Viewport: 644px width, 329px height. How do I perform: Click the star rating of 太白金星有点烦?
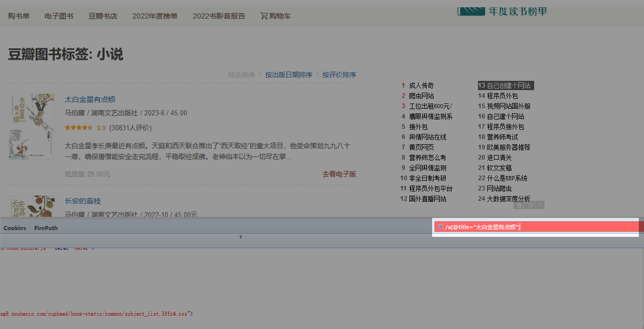pos(79,127)
